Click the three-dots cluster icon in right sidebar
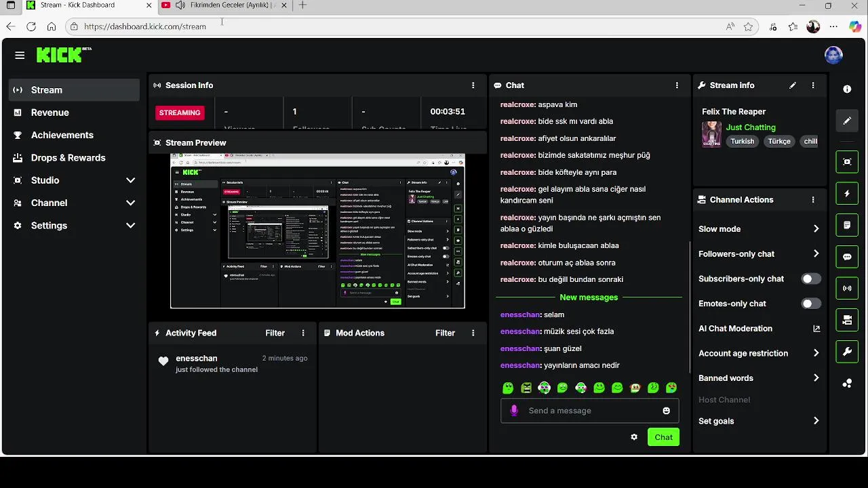Screen dimensions: 868x488 point(847,383)
